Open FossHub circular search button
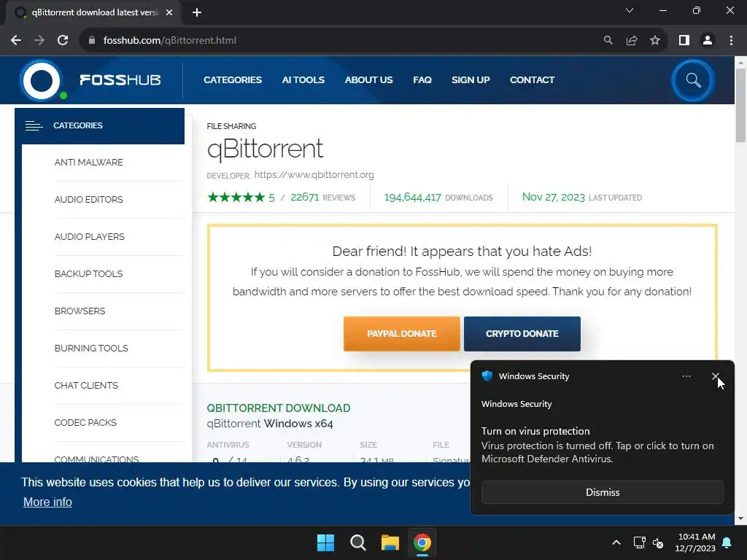 click(693, 80)
